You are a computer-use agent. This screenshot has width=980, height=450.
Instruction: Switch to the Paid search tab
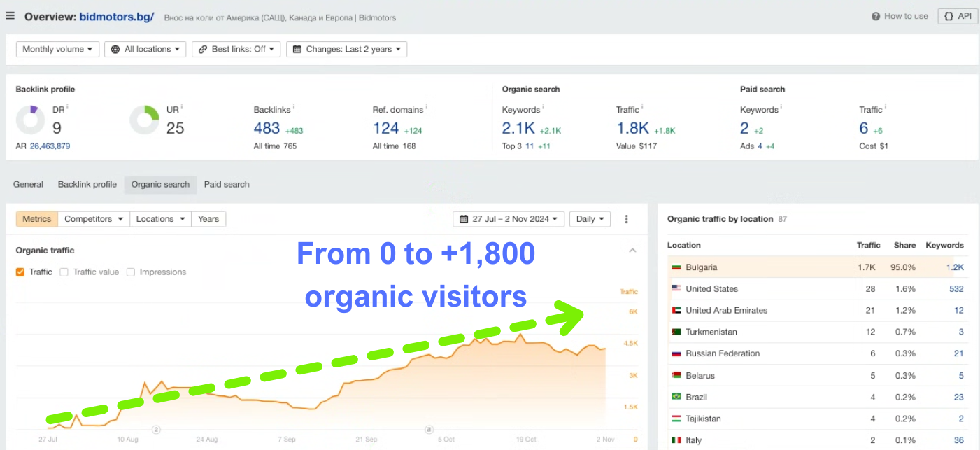point(226,184)
